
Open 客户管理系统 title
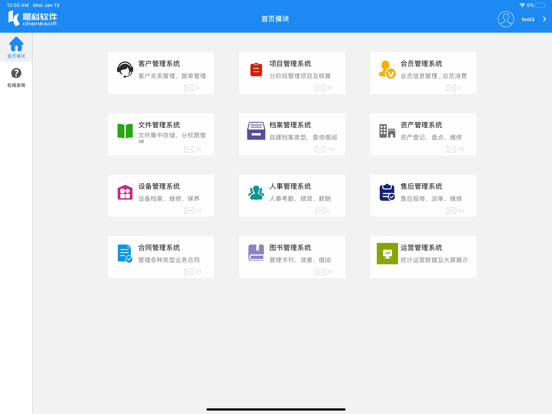point(159,64)
